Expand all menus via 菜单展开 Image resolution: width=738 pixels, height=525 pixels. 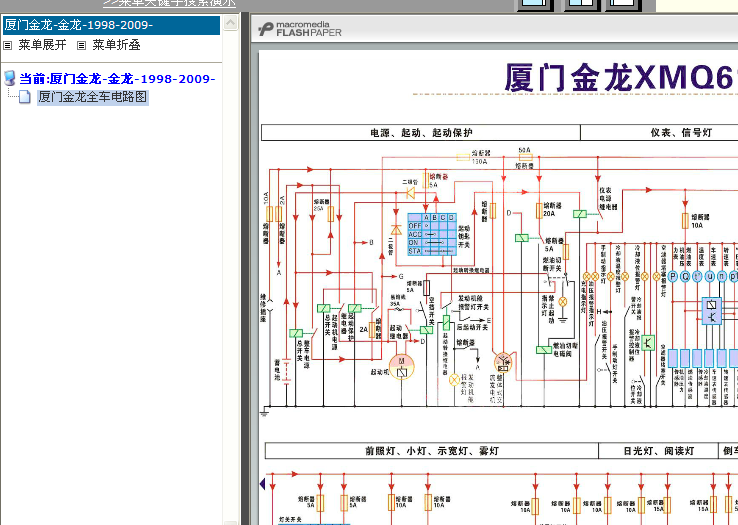click(x=42, y=45)
